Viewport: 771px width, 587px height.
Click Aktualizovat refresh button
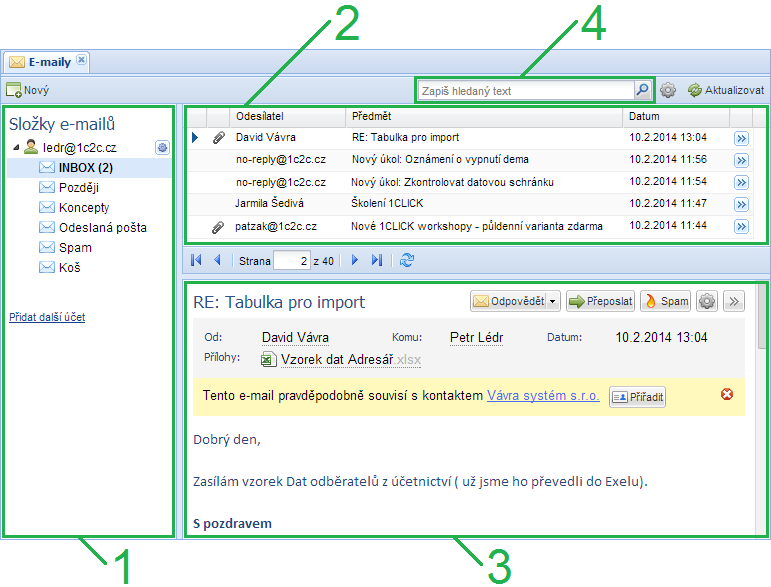point(726,90)
